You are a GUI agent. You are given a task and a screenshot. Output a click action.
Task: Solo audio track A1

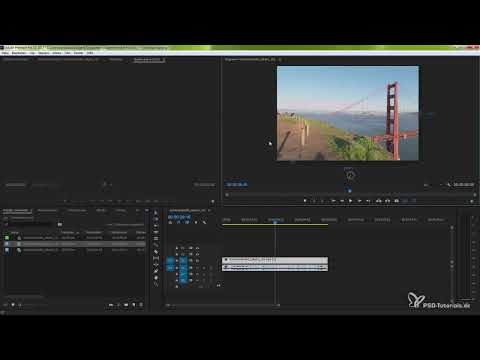[x=204, y=267]
